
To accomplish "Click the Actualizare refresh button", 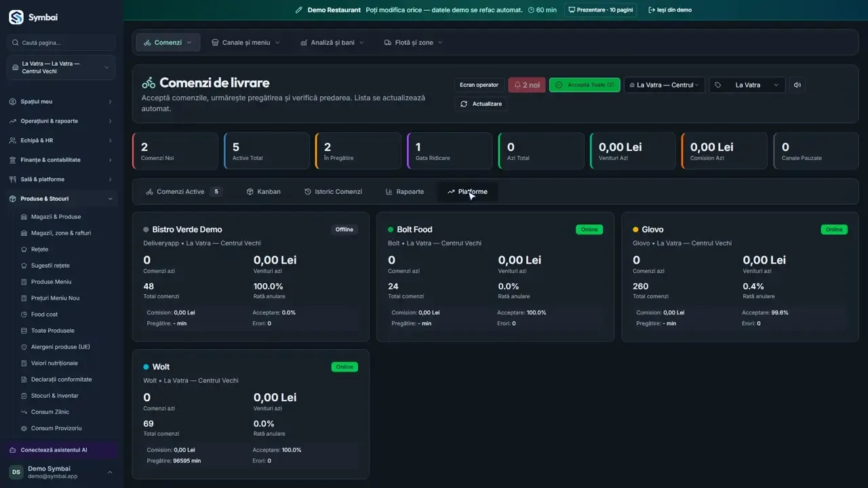I will tap(481, 104).
